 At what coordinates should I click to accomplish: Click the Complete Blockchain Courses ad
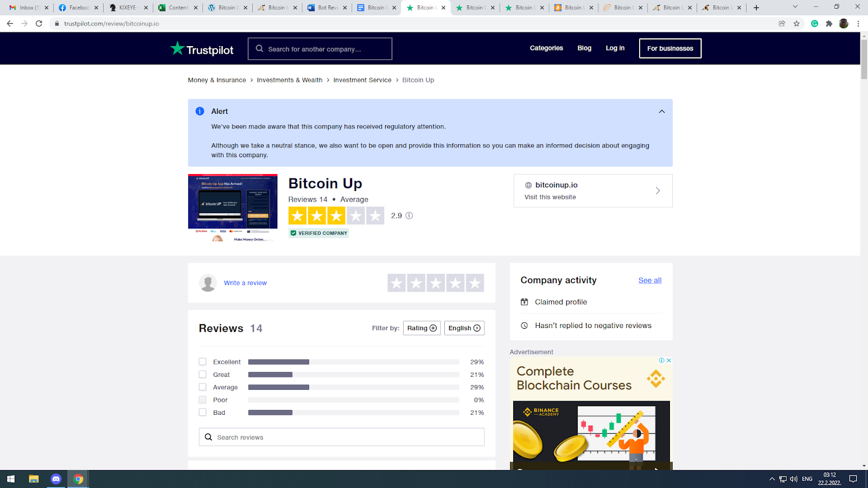[x=591, y=413]
